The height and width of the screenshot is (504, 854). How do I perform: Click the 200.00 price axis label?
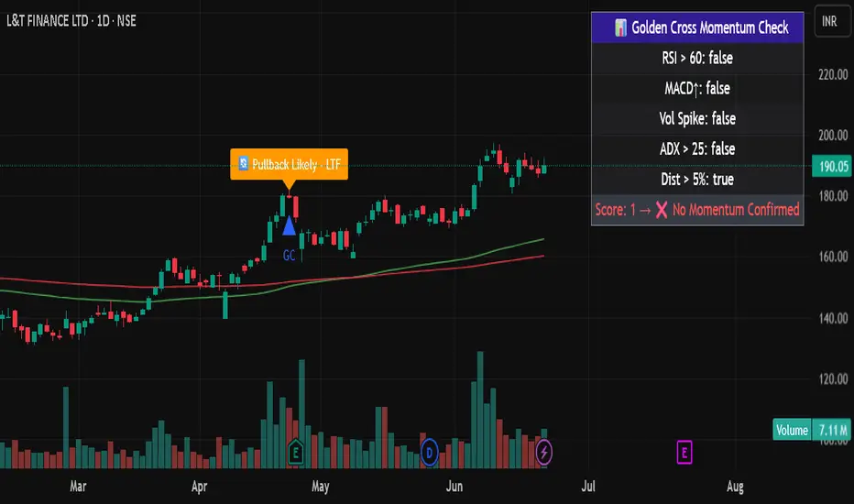tap(833, 135)
